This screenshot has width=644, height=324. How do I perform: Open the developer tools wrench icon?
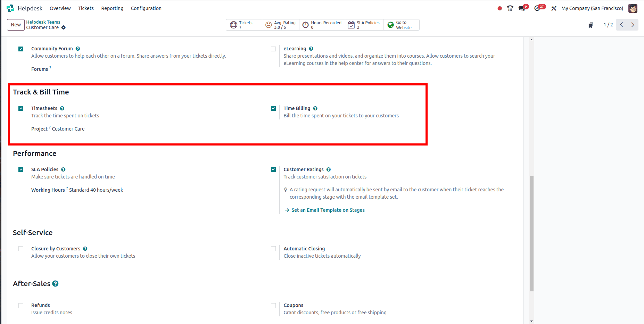554,8
